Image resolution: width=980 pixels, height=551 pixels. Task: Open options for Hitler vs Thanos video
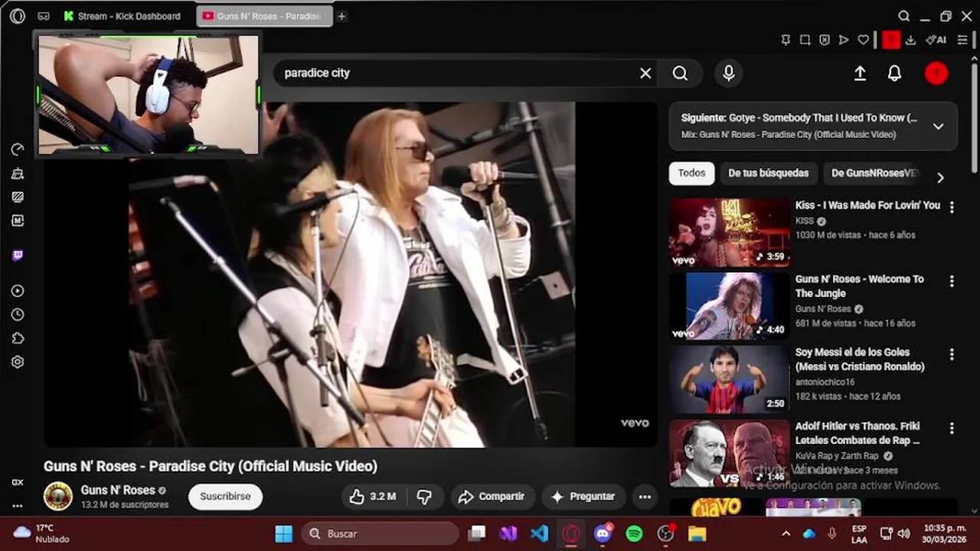pyautogui.click(x=952, y=428)
